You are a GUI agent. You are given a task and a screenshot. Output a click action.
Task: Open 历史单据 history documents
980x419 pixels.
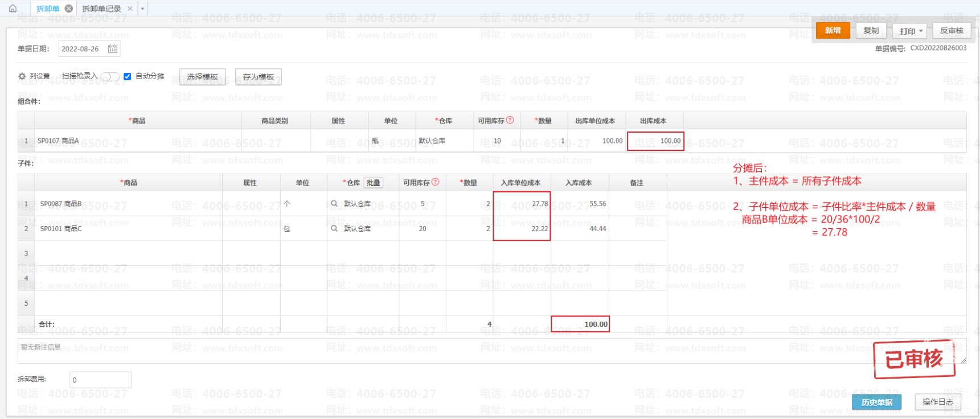click(x=876, y=402)
